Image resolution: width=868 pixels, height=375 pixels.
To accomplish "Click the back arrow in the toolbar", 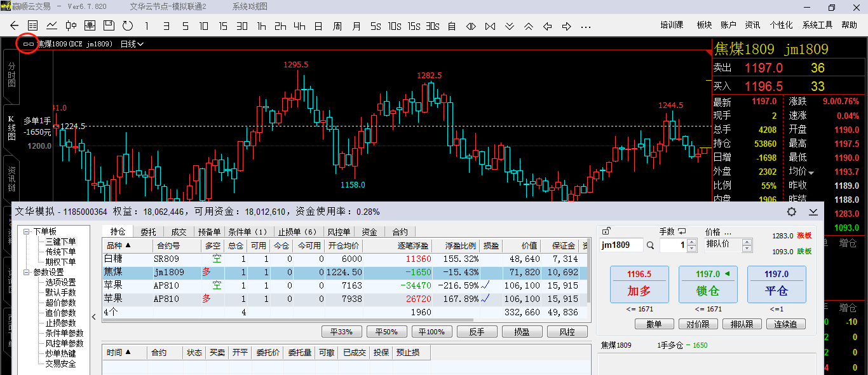I will click(15, 26).
